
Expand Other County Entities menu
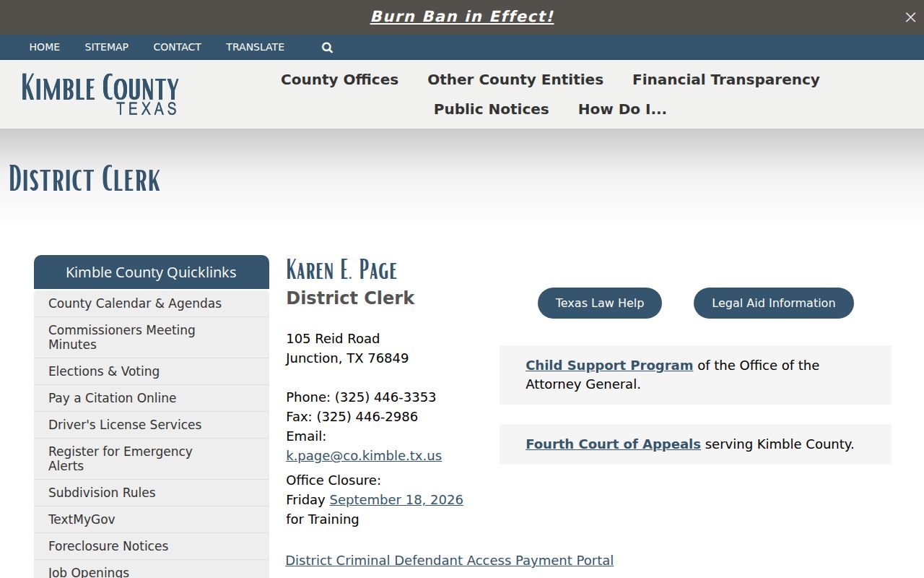pos(515,79)
